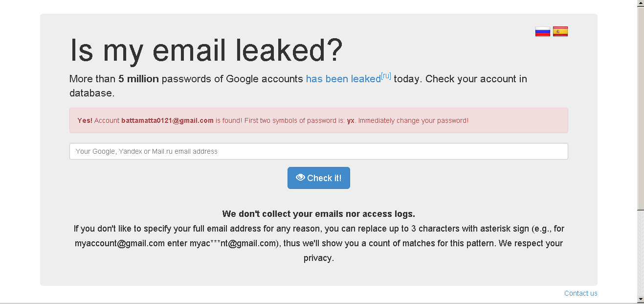Switch to the Russian language flag
The height and width of the screenshot is (304, 644).
tap(543, 32)
